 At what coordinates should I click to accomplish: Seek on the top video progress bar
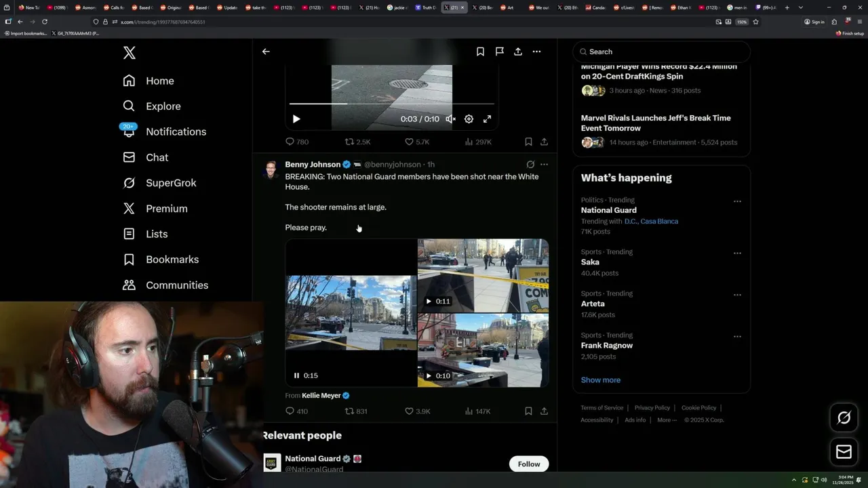tap(391, 104)
